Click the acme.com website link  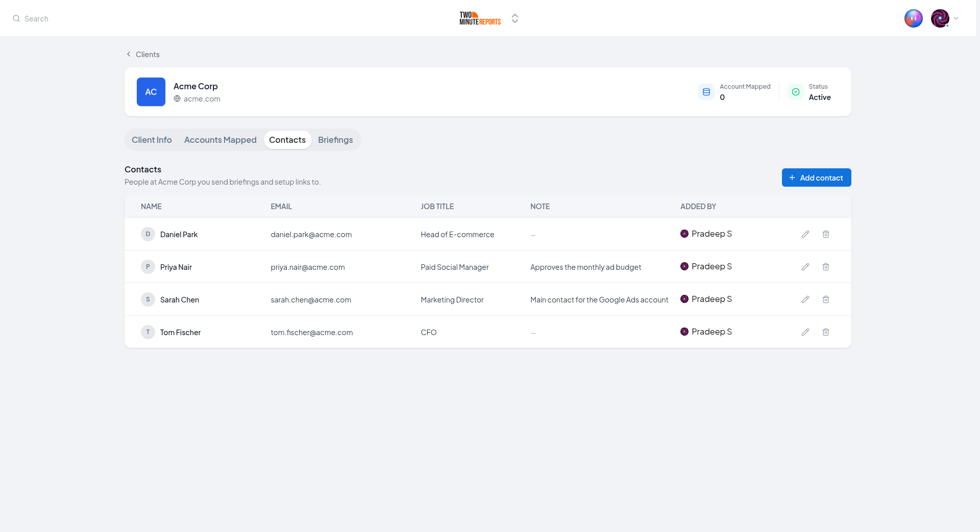coord(202,99)
